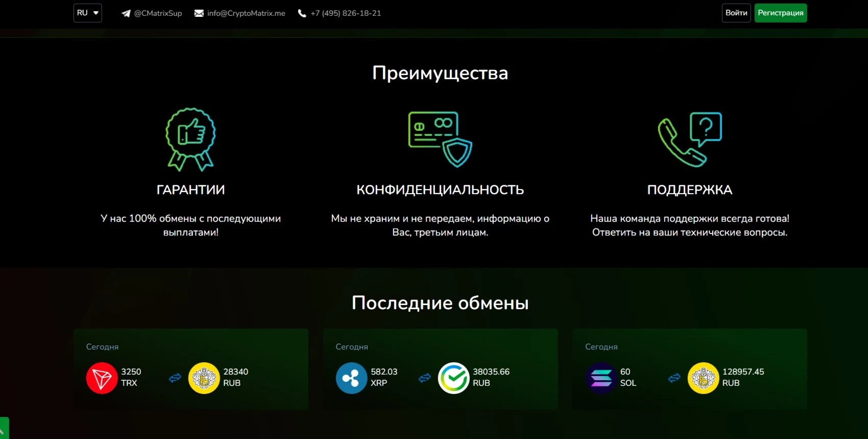This screenshot has width=868, height=439.
Task: Click the card with shield icon
Action: [440, 139]
